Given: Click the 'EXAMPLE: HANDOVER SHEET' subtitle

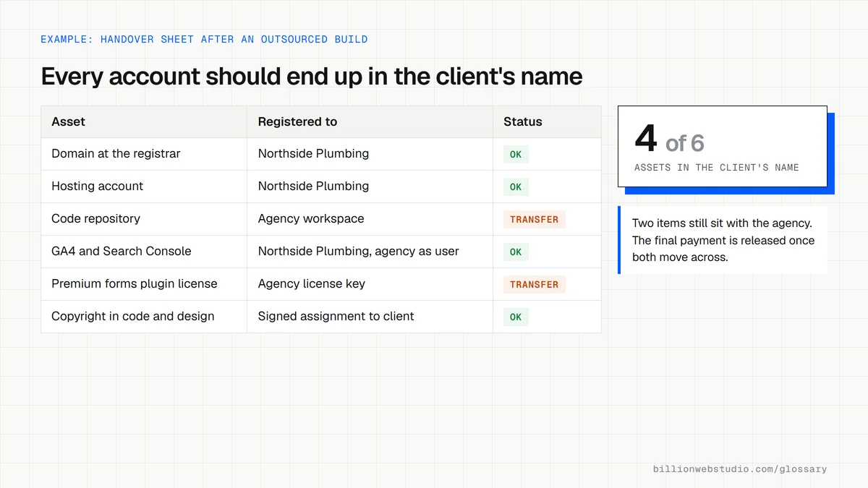Looking at the screenshot, I should click(204, 39).
